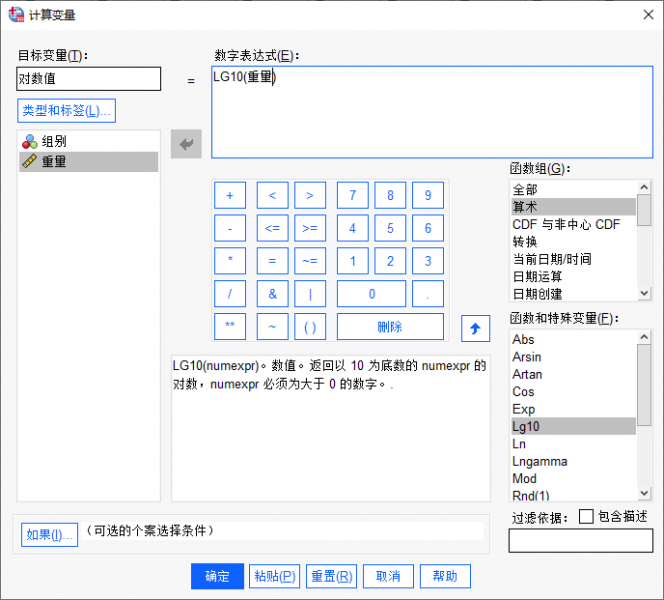
Task: Select the 重量 scale variable
Action: (89, 161)
